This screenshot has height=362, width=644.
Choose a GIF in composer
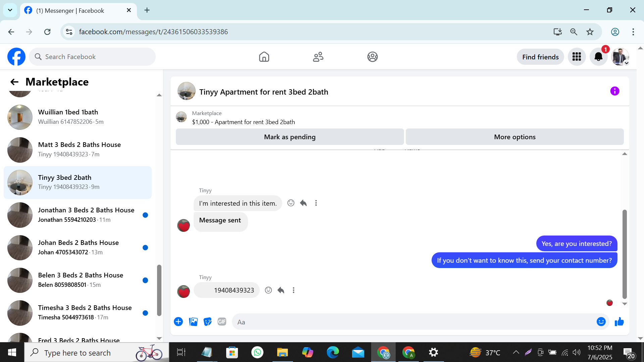coord(222,322)
